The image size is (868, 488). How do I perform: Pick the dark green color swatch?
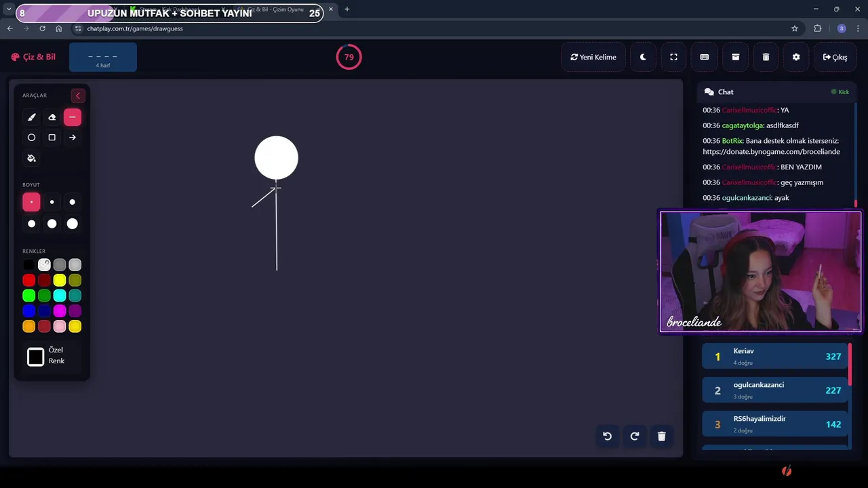[x=44, y=296]
